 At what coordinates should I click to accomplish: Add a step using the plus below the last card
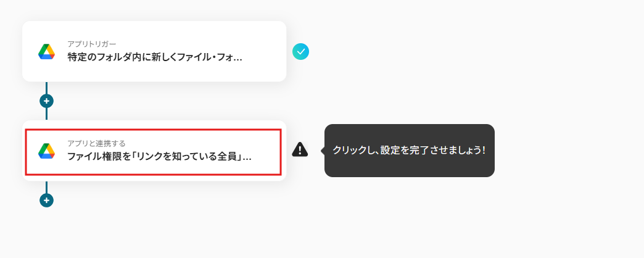tap(46, 200)
